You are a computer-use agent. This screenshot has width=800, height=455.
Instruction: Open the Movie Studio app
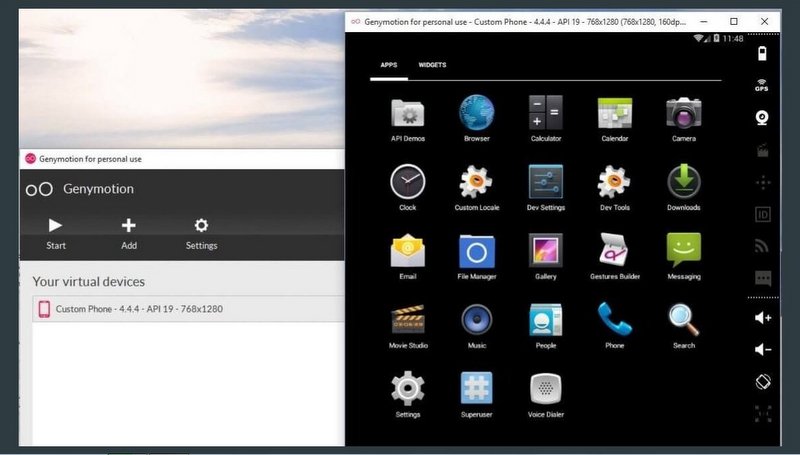pos(408,325)
